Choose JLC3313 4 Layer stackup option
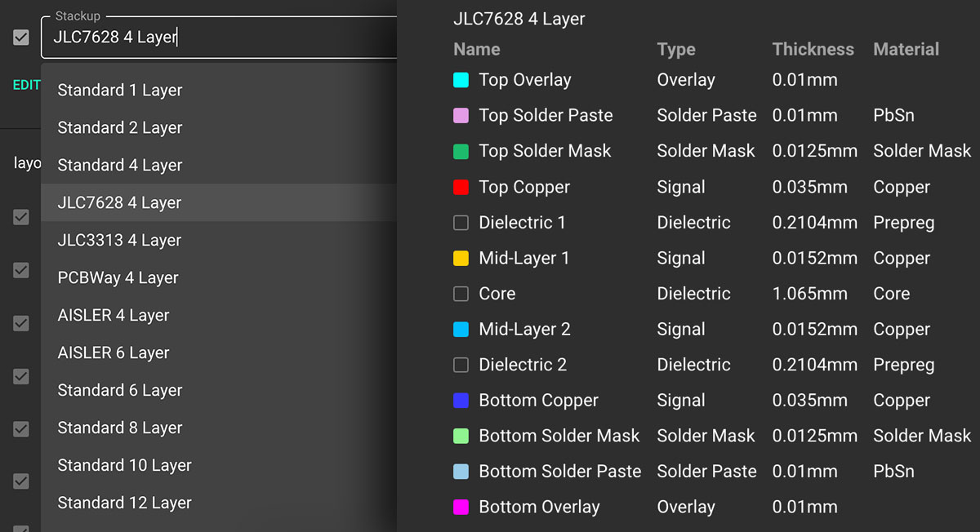980x532 pixels. [x=119, y=241]
